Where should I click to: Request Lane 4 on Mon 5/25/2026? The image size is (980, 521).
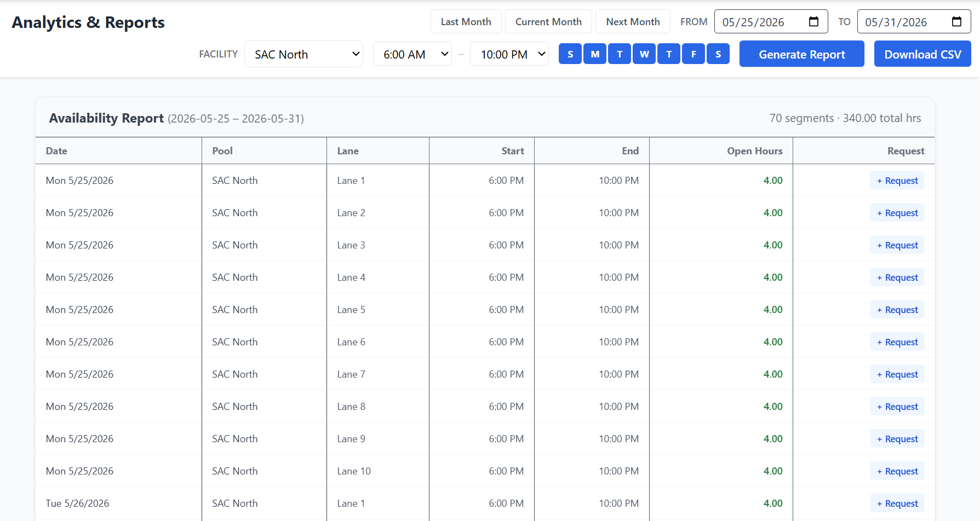pos(897,277)
